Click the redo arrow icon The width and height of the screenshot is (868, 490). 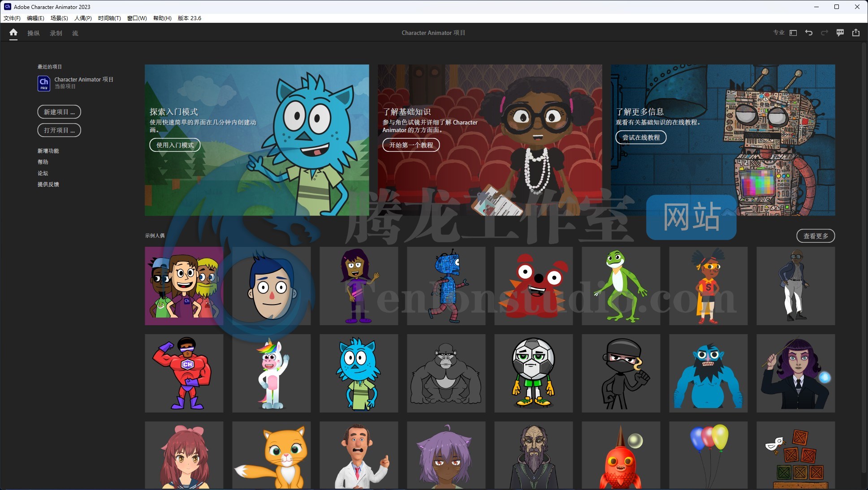pyautogui.click(x=825, y=33)
